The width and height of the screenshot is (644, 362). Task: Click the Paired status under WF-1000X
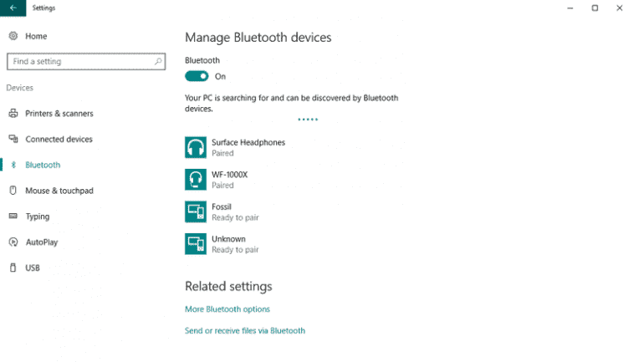pyautogui.click(x=222, y=185)
